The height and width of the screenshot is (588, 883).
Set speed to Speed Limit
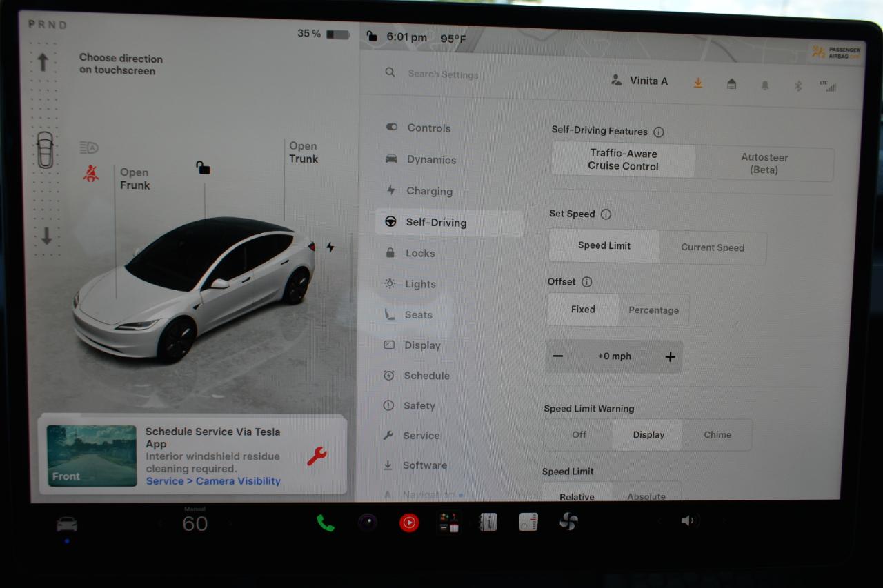tap(604, 245)
